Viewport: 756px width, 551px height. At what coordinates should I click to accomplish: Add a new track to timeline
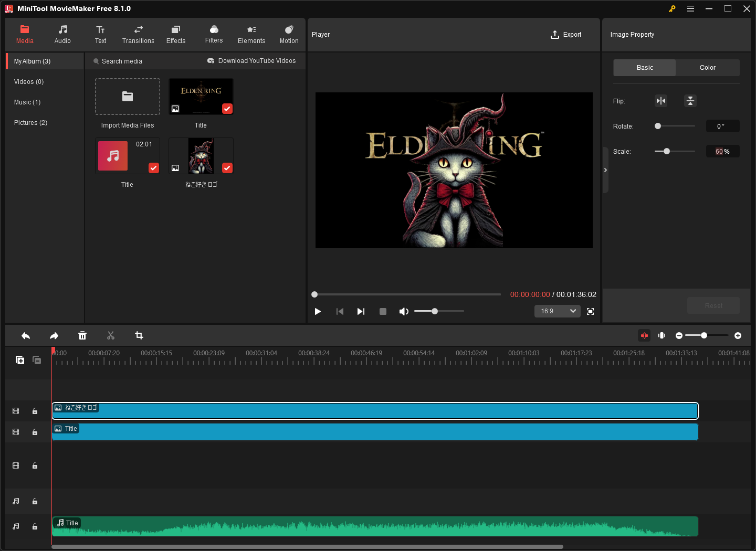pyautogui.click(x=20, y=360)
